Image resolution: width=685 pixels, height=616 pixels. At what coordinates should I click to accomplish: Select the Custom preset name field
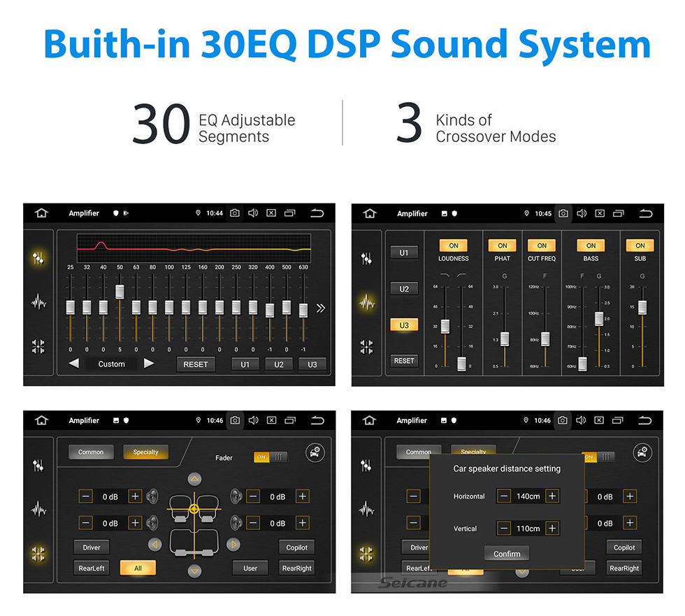click(x=111, y=364)
